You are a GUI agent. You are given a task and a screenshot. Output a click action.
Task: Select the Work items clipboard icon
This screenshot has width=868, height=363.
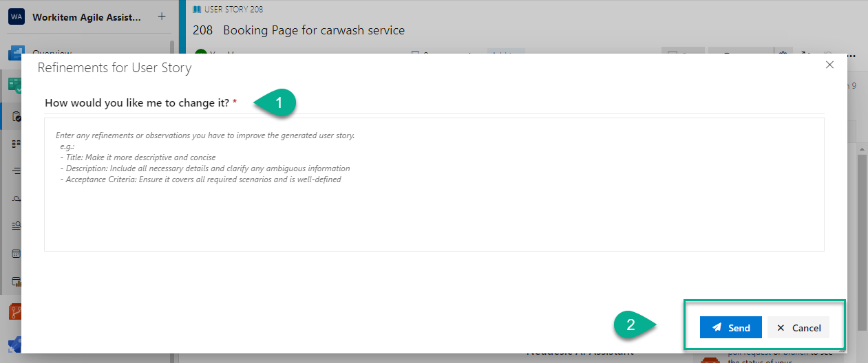[x=15, y=116]
